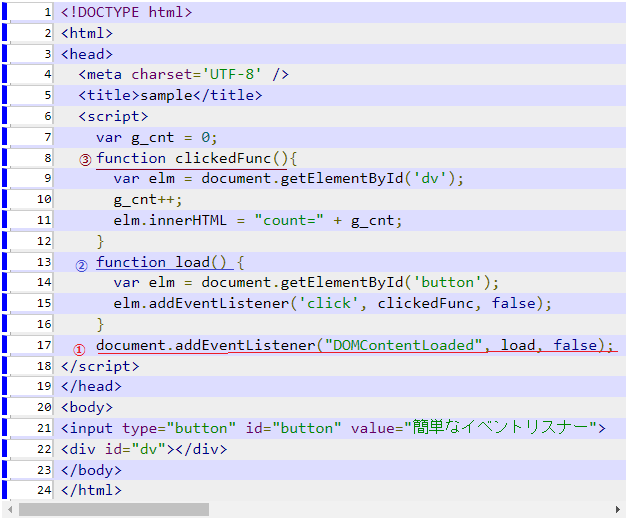
Task: Click the "DOMContentLoaded" string in the code
Action: (403, 345)
